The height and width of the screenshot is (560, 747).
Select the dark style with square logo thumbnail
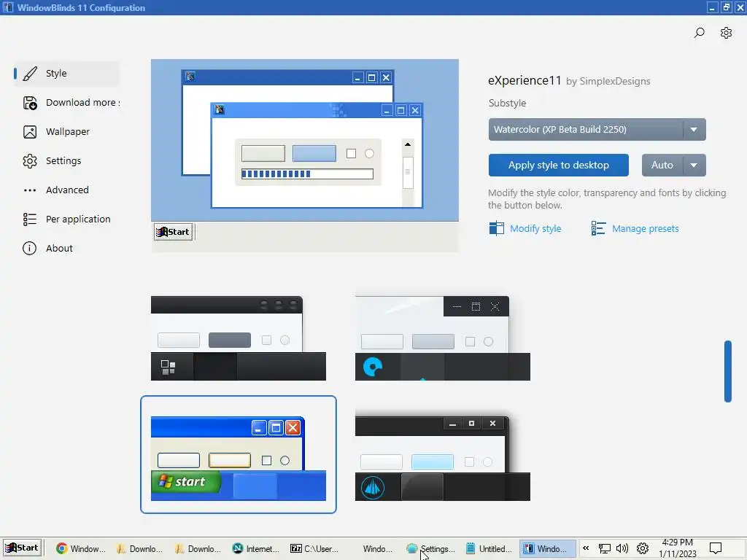239,338
